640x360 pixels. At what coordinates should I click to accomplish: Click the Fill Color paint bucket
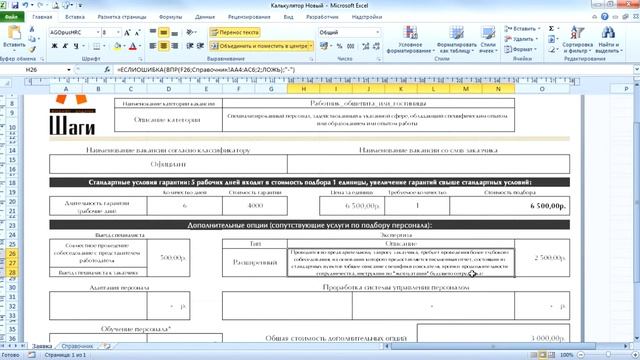118,46
